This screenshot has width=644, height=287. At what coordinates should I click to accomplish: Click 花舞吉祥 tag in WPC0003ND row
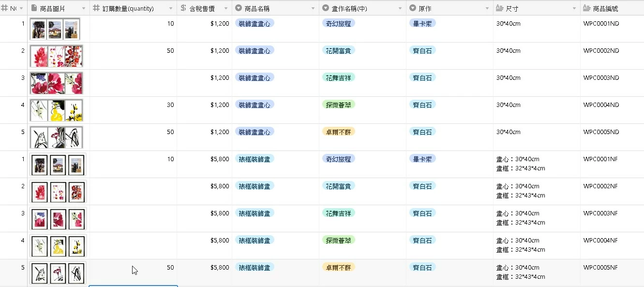coord(339,77)
